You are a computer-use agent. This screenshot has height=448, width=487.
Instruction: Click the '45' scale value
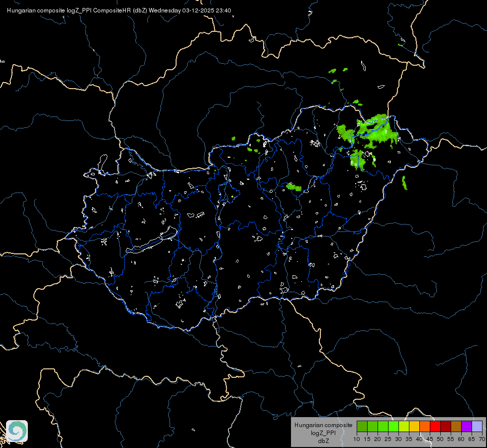430,440
